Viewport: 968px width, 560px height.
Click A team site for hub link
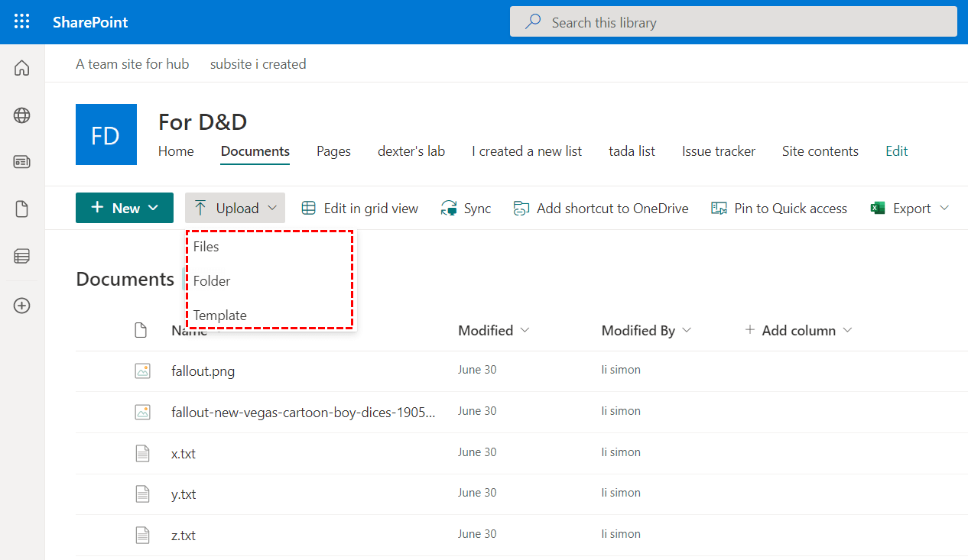pos(132,64)
